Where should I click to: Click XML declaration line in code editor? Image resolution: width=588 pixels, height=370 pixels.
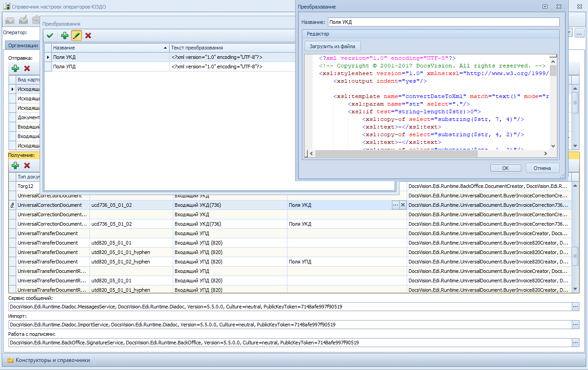[x=387, y=58]
